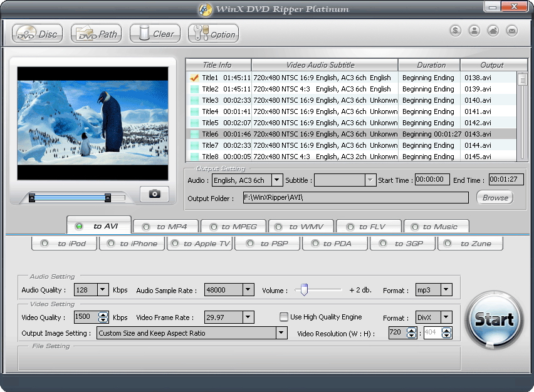
Task: Click the Browse button
Action: pos(495,197)
